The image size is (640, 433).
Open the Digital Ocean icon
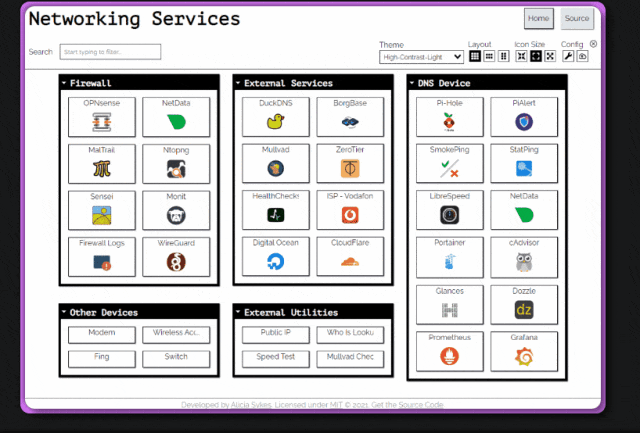point(276,262)
